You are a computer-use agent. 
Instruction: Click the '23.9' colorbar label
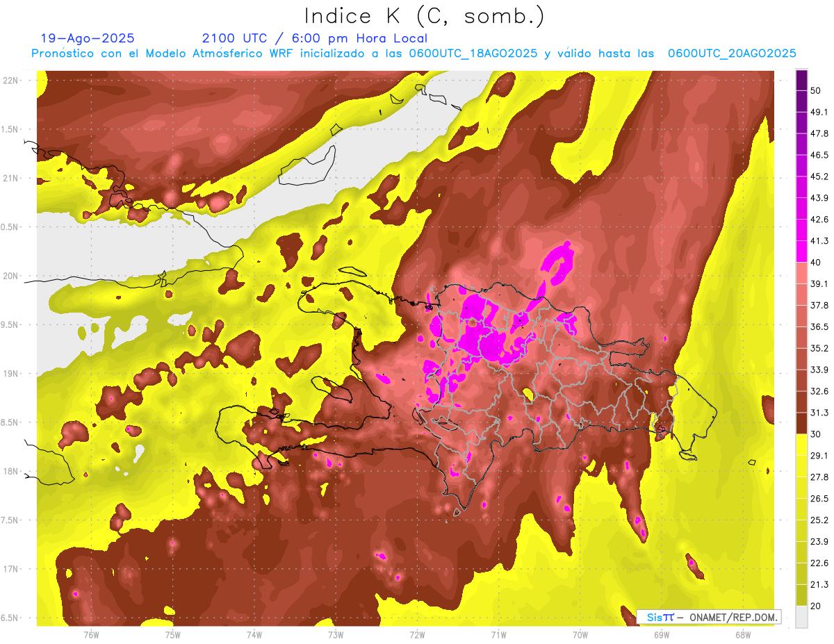pos(819,542)
